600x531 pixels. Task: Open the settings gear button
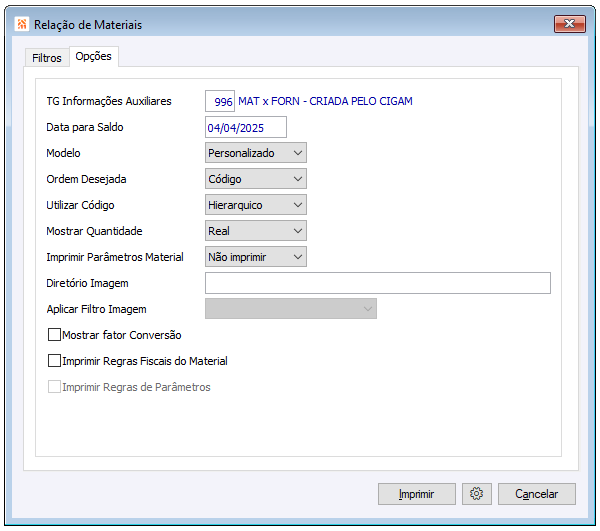[x=476, y=494]
